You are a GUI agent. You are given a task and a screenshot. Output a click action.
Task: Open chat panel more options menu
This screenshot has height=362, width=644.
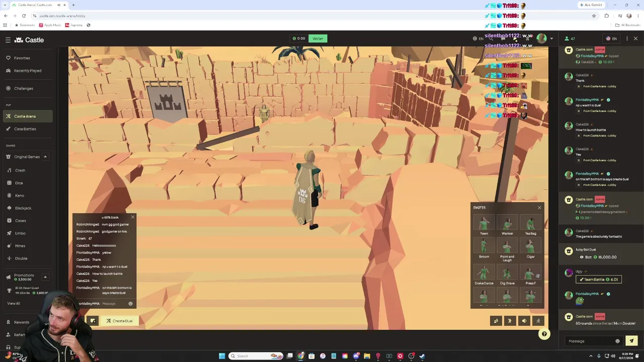click(627, 39)
